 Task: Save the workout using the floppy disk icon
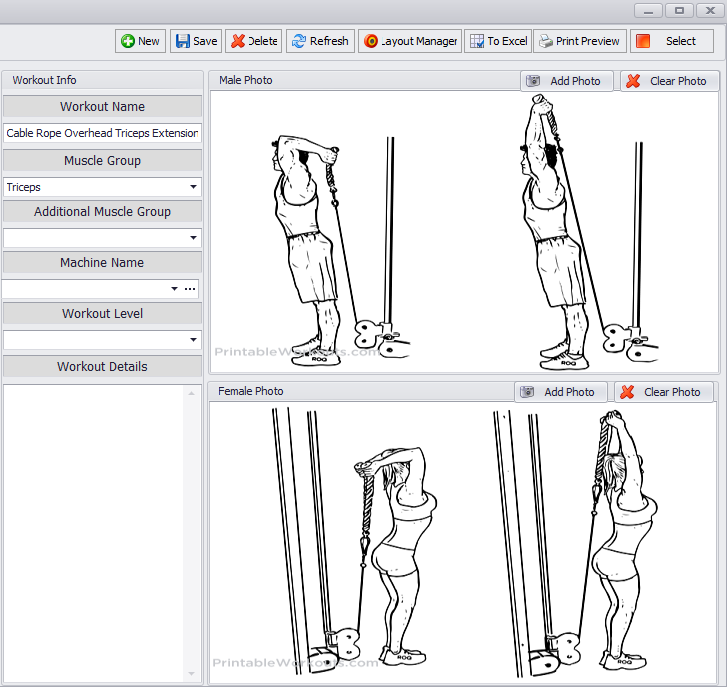(x=195, y=41)
